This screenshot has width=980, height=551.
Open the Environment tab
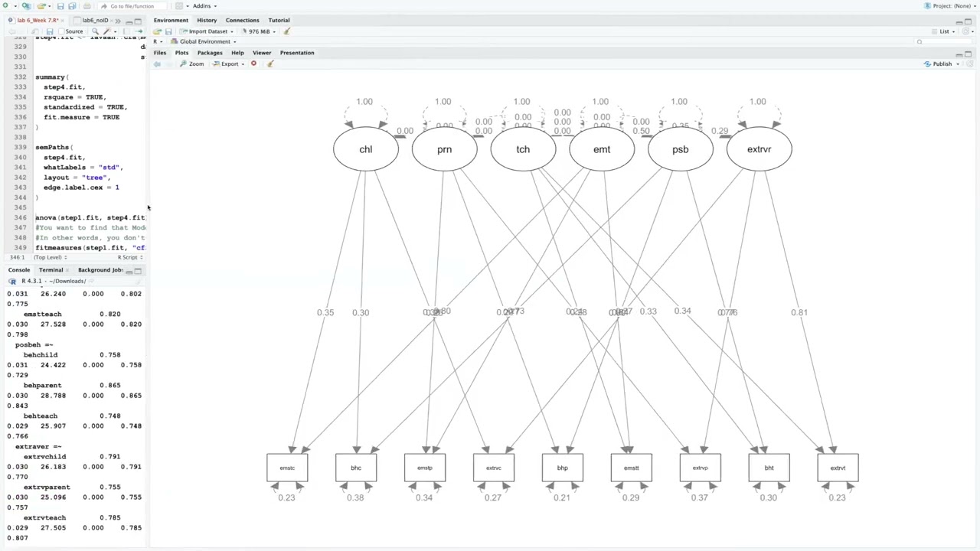[171, 20]
